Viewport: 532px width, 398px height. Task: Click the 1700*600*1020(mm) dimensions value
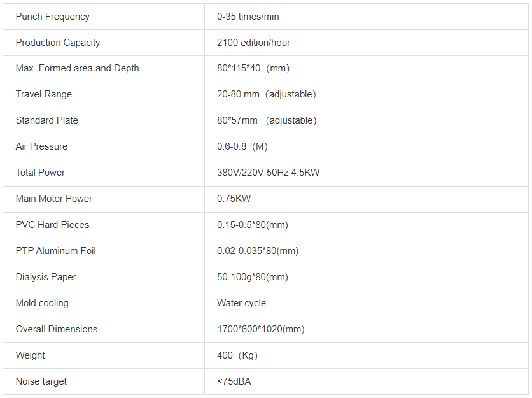tap(260, 329)
